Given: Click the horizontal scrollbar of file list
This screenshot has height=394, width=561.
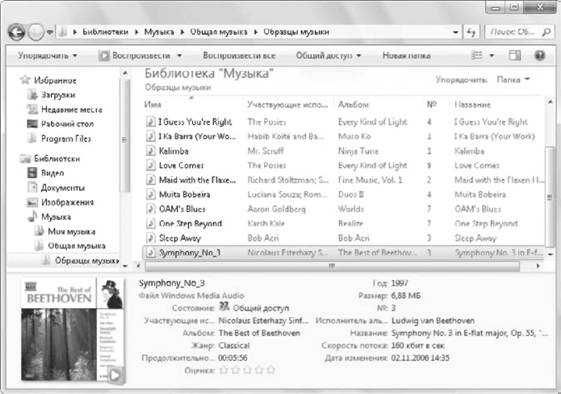Looking at the screenshot, I should [332, 266].
